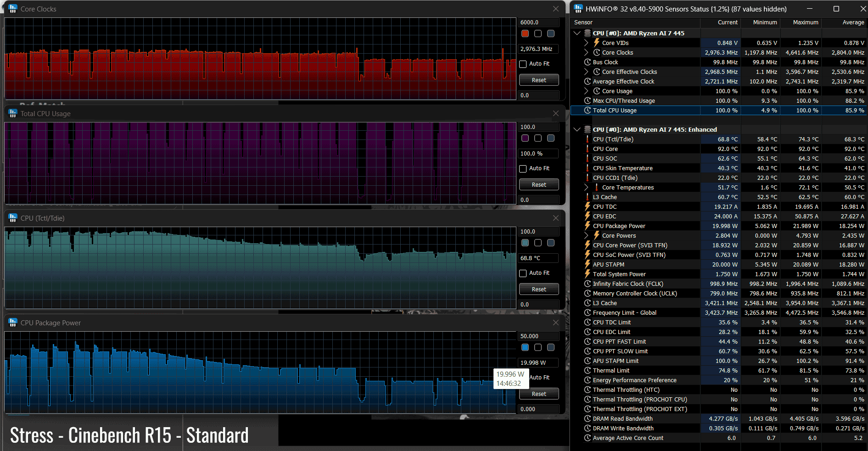Screen dimensions: 868x451
Task: Click the icon for Thermal Limit row
Action: coord(587,370)
